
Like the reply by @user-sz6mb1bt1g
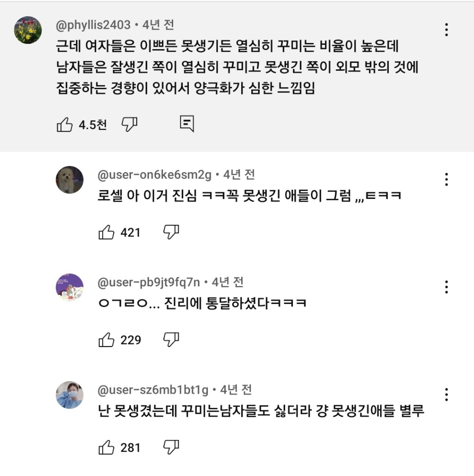pyautogui.click(x=106, y=448)
